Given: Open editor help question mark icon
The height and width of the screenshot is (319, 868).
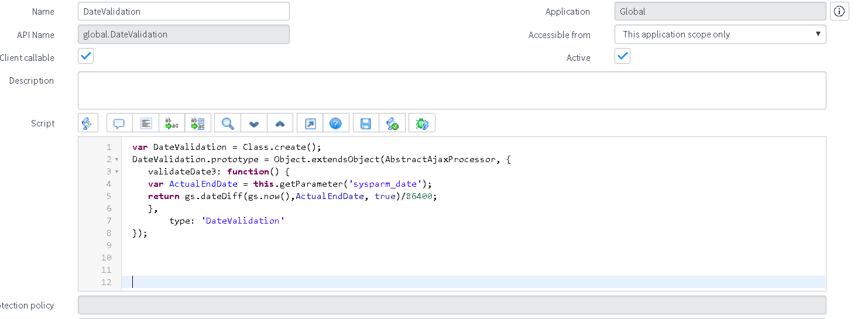Looking at the screenshot, I should [336, 124].
